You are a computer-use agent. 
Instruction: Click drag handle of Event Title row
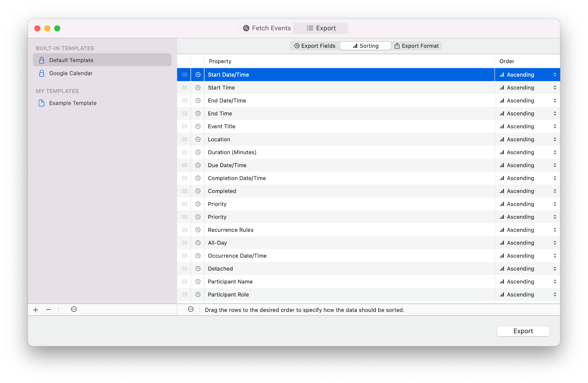(x=184, y=126)
